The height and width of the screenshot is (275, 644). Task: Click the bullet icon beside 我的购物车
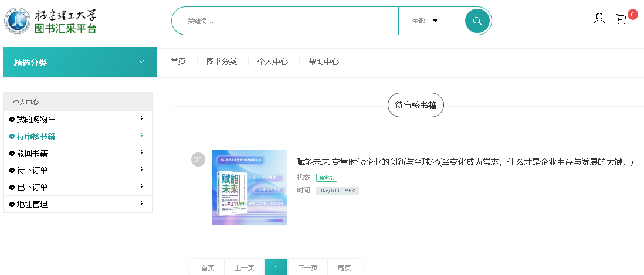point(12,120)
